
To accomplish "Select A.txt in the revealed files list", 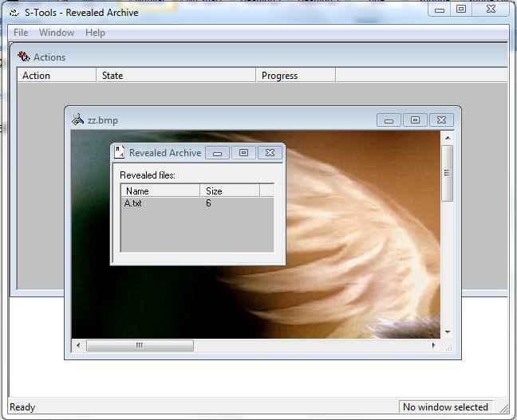I will tap(133, 203).
